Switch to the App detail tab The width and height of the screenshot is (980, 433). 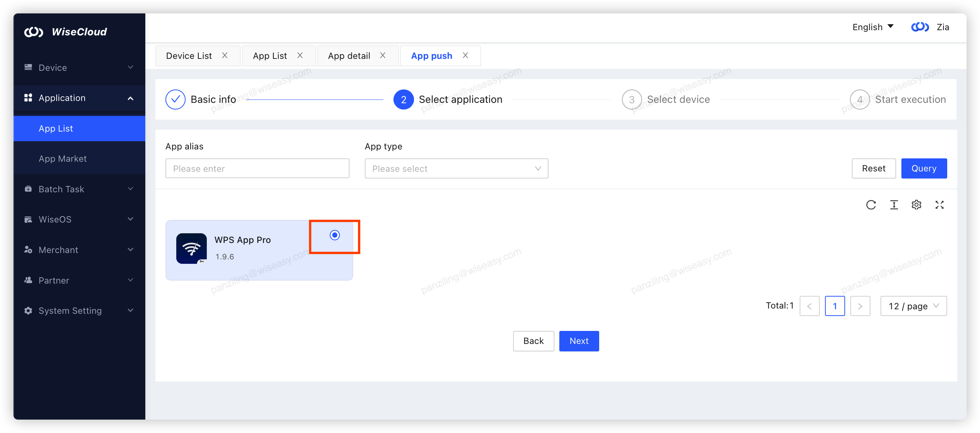[349, 56]
